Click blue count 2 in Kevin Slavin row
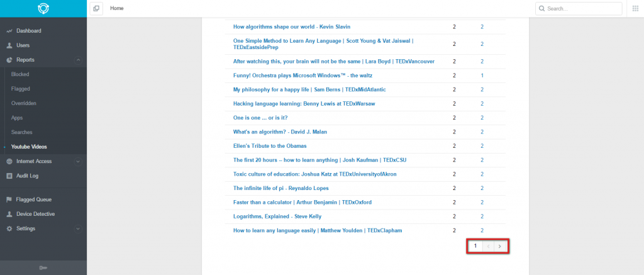The image size is (644, 275). pos(482,26)
